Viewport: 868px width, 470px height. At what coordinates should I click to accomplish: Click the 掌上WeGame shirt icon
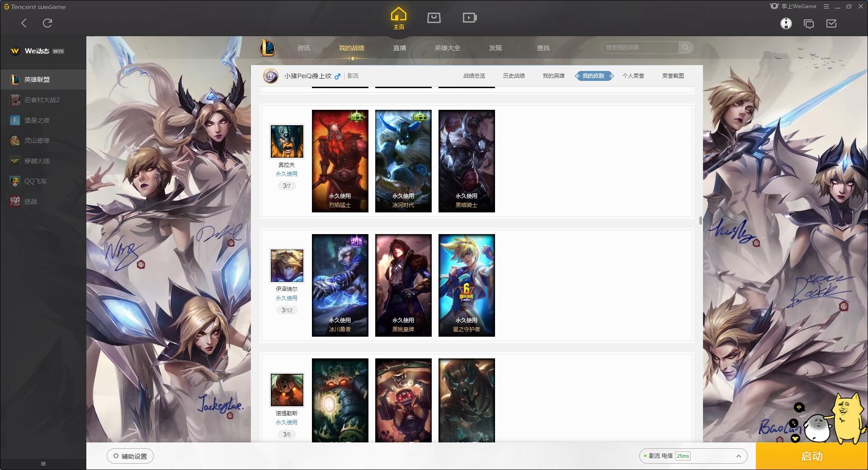click(x=774, y=6)
